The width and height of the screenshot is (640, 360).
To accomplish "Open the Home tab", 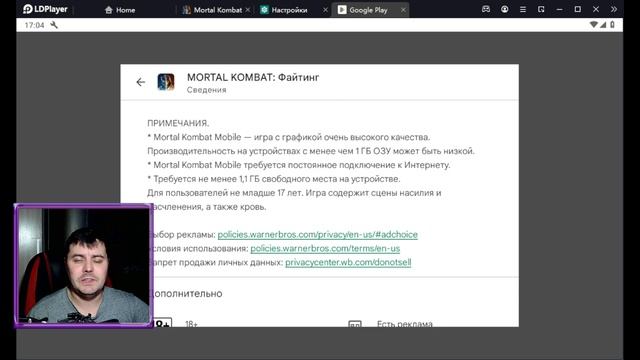I will tap(120, 10).
